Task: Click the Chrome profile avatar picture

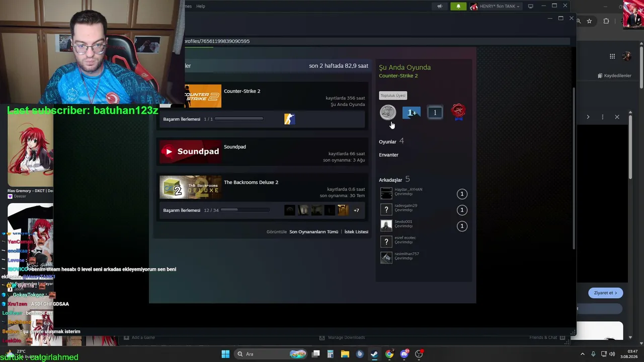Action: [x=627, y=56]
